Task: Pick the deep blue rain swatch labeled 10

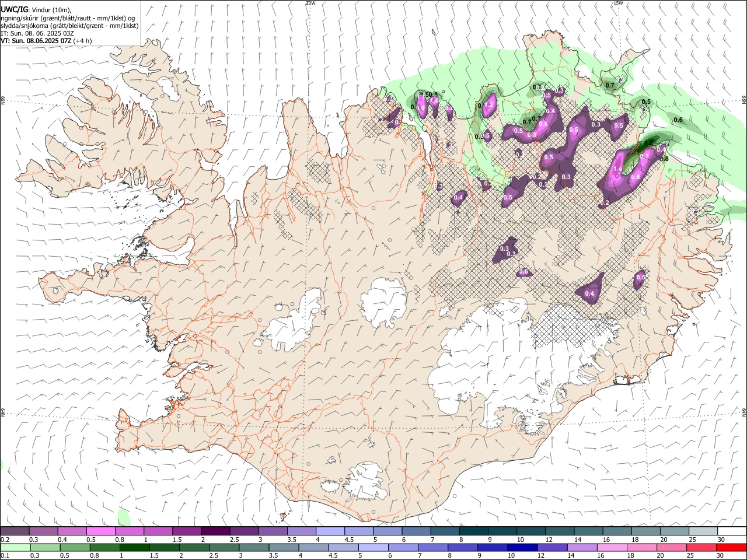Action: (522, 547)
